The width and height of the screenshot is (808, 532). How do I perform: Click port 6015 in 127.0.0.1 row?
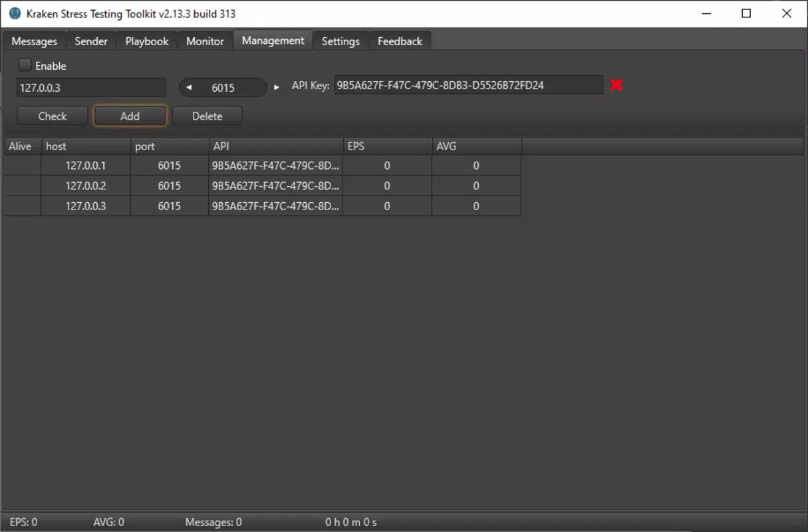pyautogui.click(x=170, y=166)
